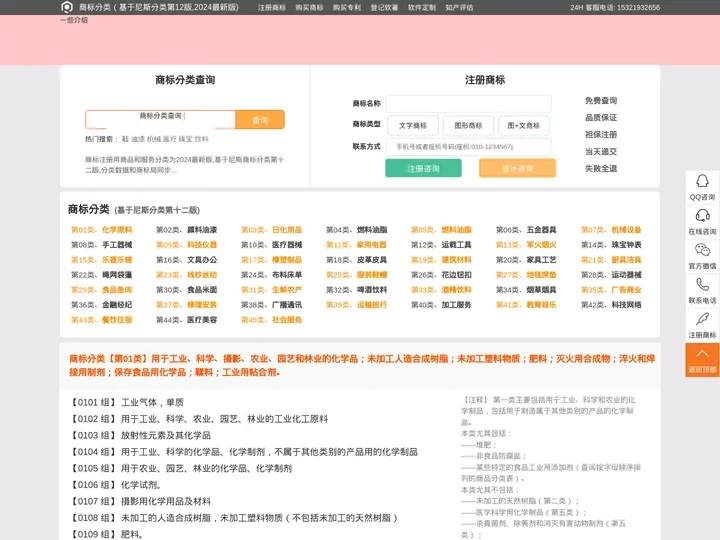This screenshot has width=720, height=540.
Task: Open 第16类 文具办公 category
Action: click(x=186, y=260)
